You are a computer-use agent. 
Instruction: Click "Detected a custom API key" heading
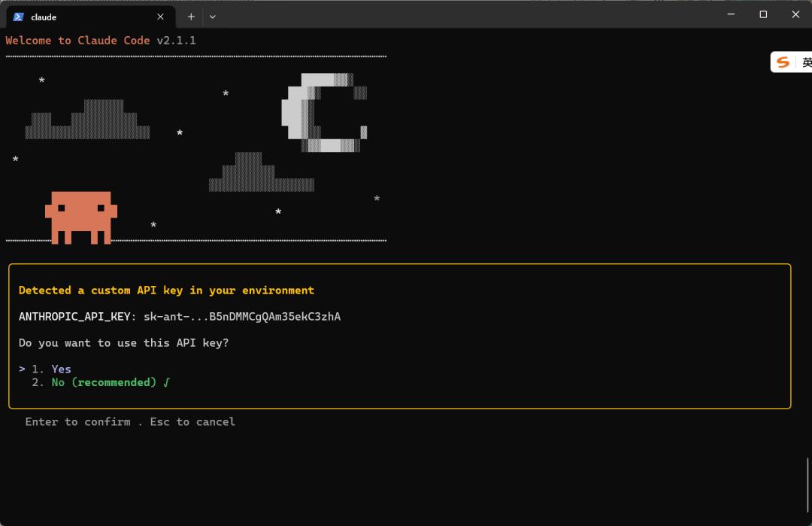coord(166,290)
